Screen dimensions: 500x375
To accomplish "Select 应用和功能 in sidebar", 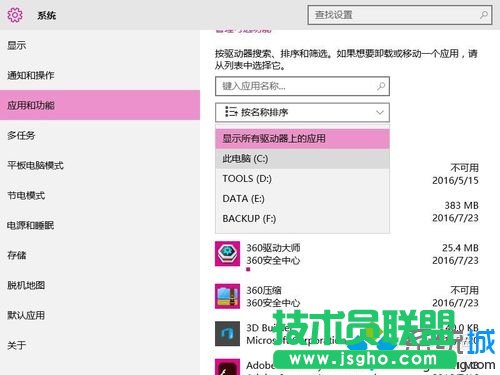I will pos(100,105).
